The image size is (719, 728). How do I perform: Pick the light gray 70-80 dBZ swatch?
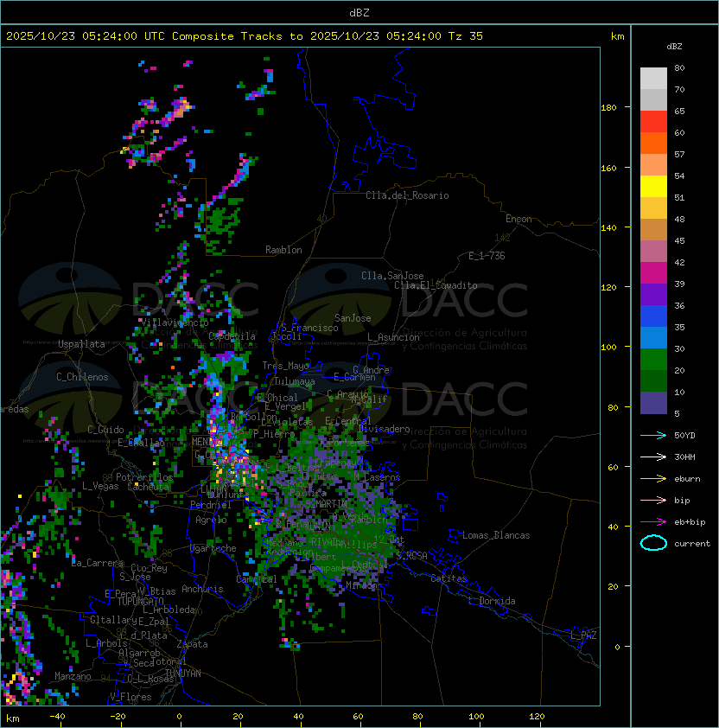tap(653, 78)
